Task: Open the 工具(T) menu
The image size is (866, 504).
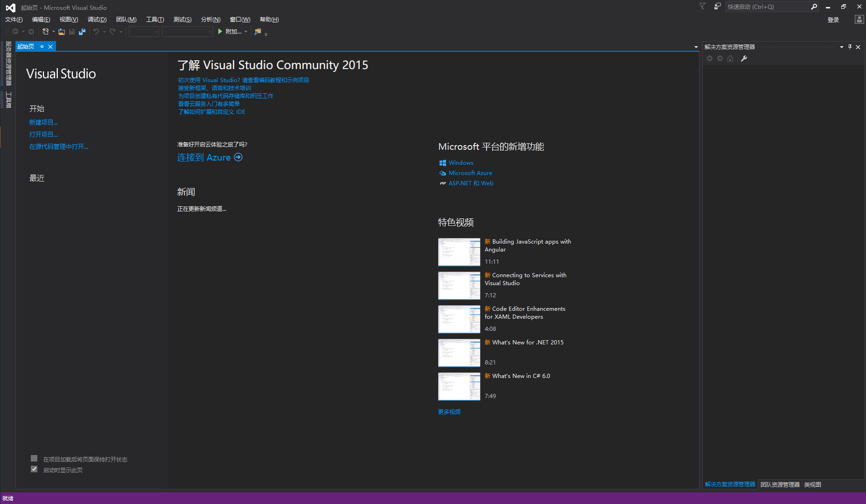Action: point(155,20)
